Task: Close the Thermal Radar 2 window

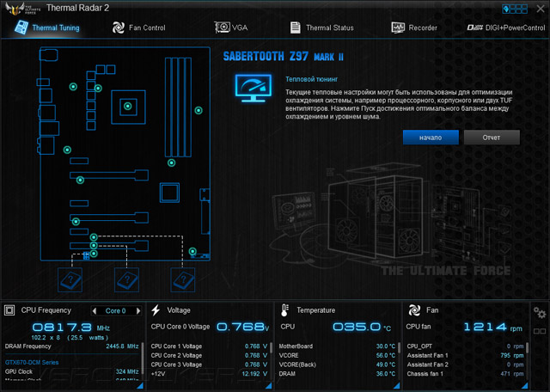Action: coord(541,9)
